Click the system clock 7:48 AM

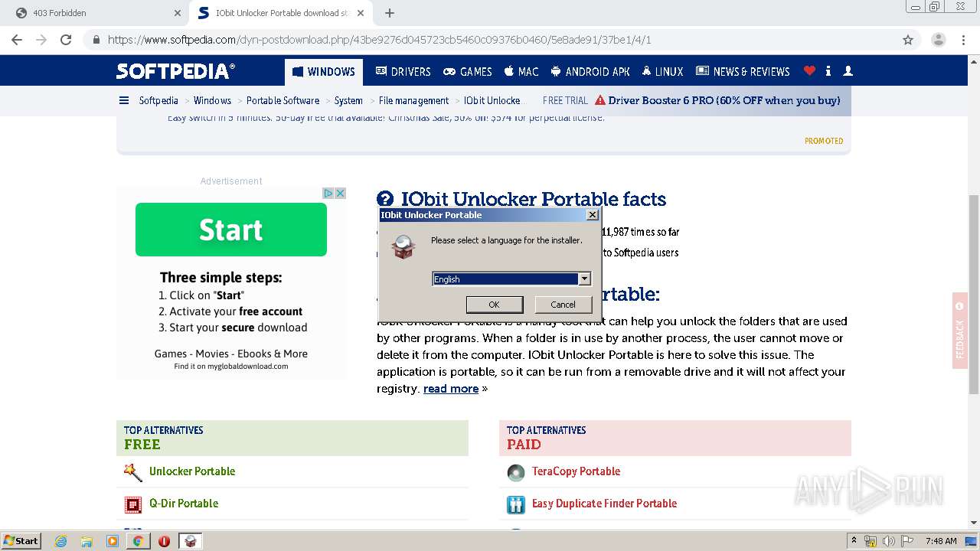click(941, 541)
